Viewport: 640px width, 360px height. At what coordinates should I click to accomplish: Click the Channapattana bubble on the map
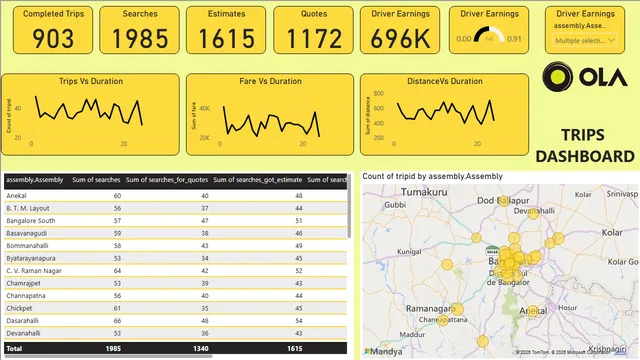click(443, 320)
